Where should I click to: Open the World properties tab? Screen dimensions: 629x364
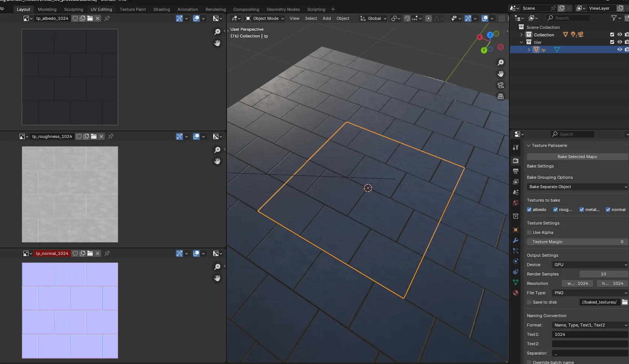tap(516, 203)
